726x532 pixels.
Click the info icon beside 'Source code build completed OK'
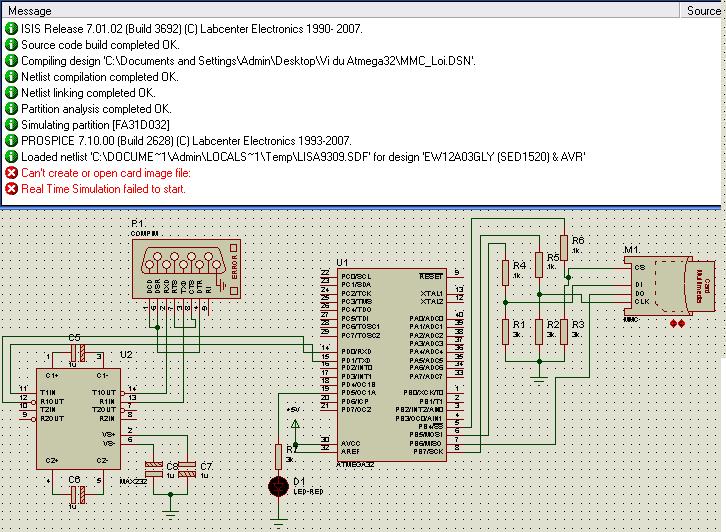[11, 45]
